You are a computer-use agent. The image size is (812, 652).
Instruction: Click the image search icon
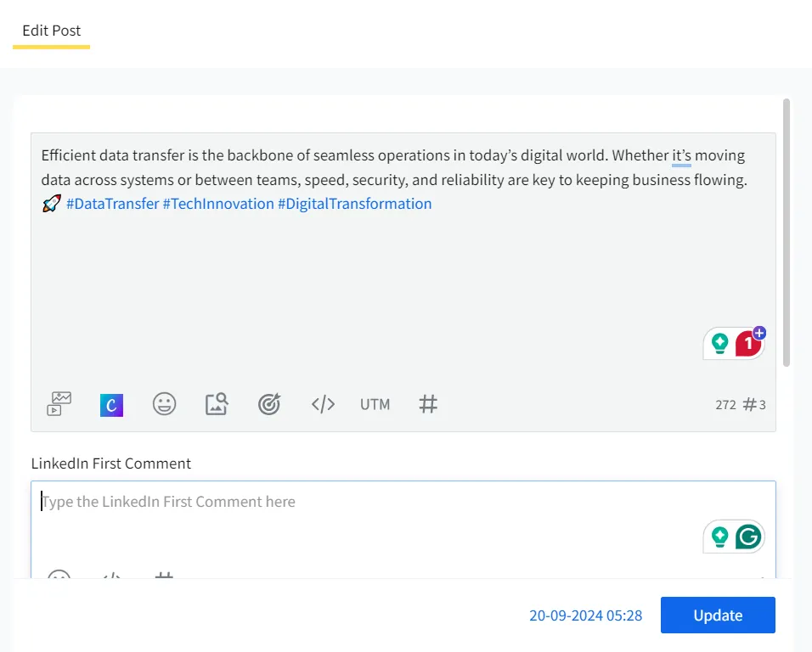(x=217, y=404)
